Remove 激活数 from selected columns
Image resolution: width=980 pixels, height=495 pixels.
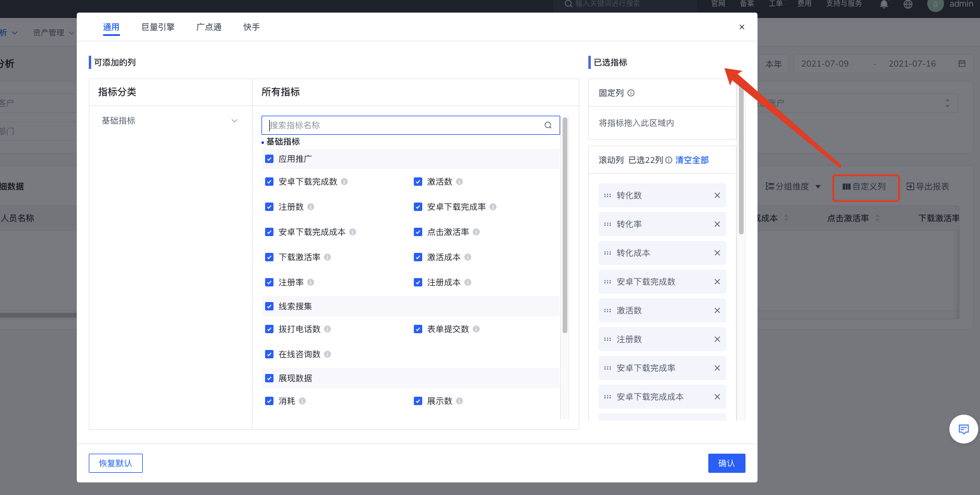[717, 310]
